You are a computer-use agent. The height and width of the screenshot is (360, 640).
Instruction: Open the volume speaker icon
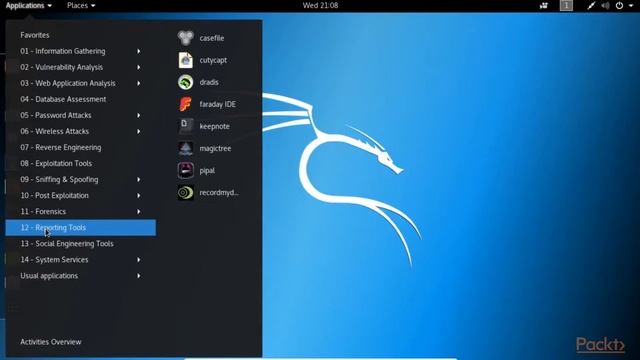605,5
